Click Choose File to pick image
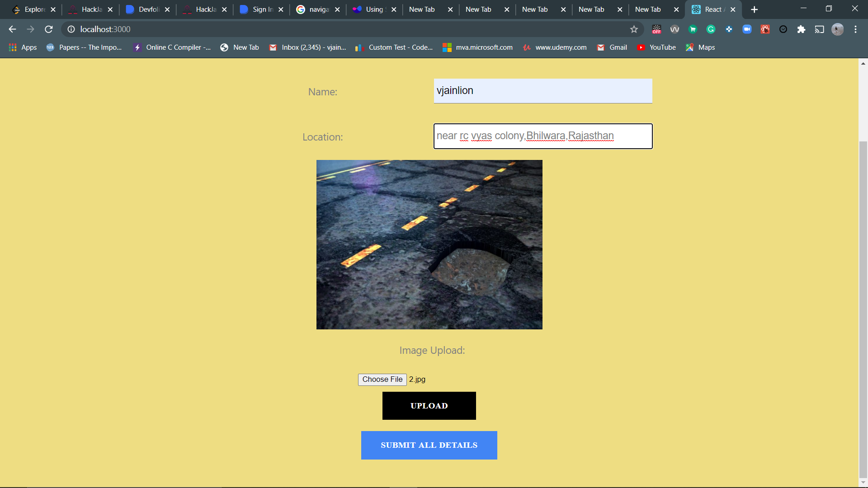The height and width of the screenshot is (488, 868). [382, 380]
